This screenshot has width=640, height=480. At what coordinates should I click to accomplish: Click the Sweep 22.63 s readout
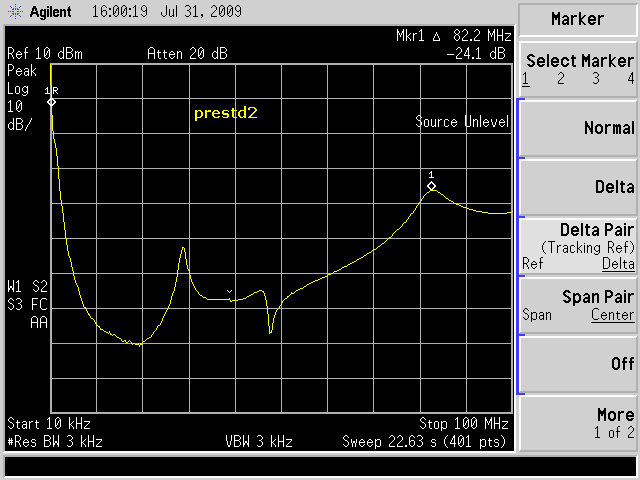point(424,442)
